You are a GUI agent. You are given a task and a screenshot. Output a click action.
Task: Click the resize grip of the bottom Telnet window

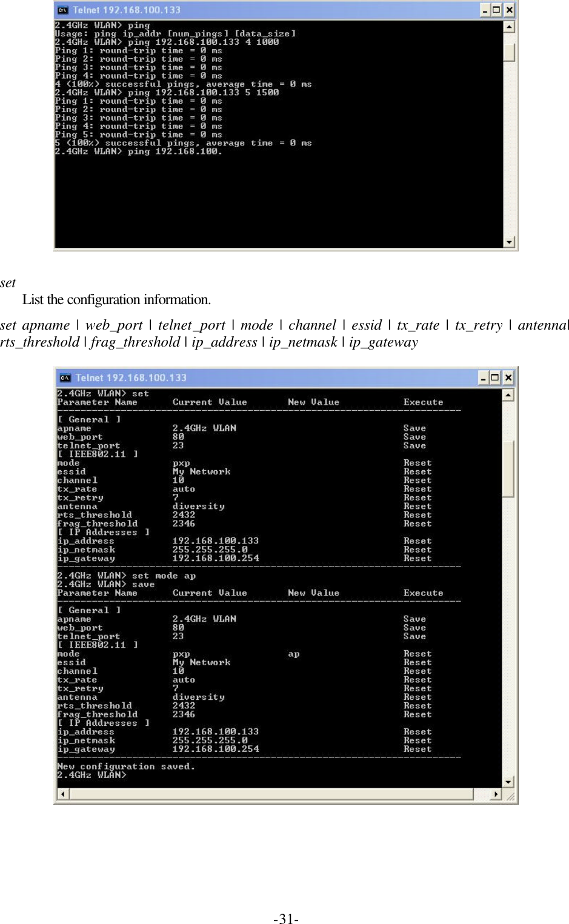[x=512, y=794]
